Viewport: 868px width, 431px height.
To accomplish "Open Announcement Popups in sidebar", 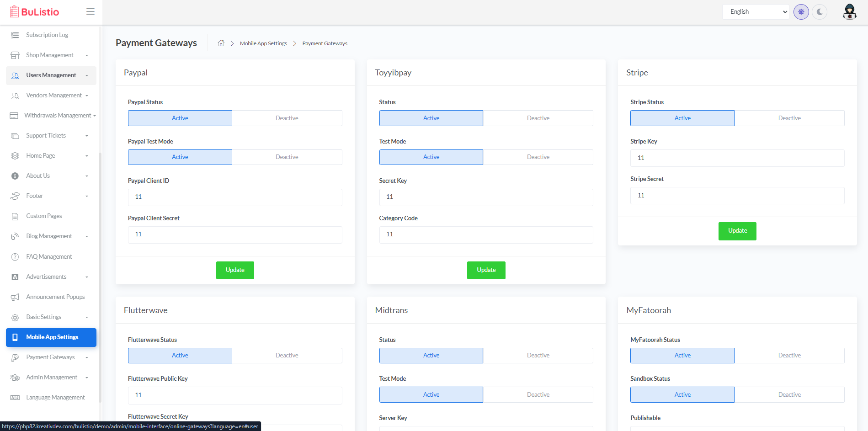I will point(51,297).
